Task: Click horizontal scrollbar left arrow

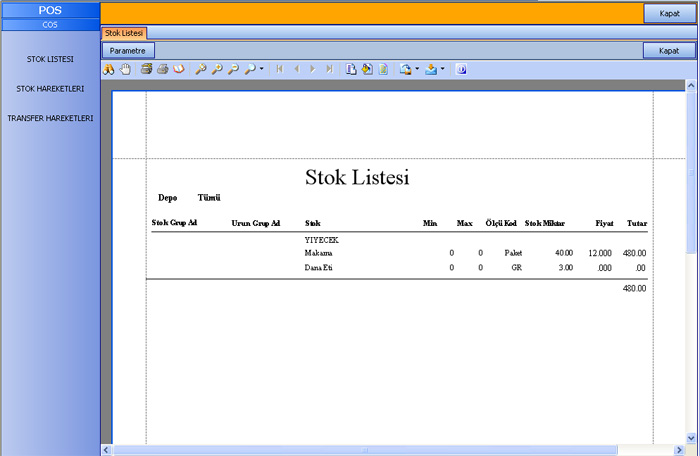Action: pyautogui.click(x=106, y=450)
